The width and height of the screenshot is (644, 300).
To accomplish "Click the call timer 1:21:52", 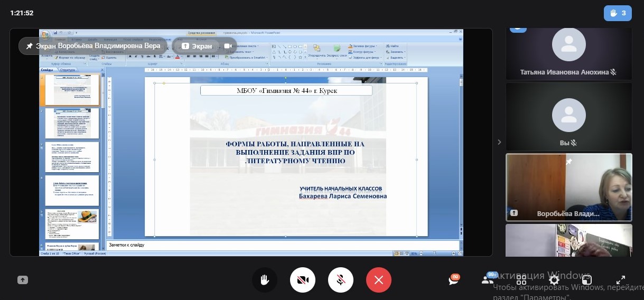I will [22, 13].
